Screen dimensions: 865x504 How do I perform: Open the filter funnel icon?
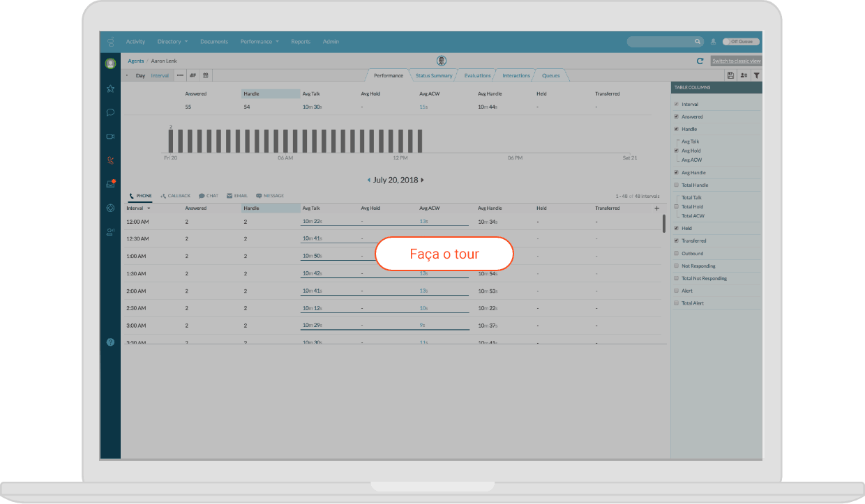coord(756,75)
